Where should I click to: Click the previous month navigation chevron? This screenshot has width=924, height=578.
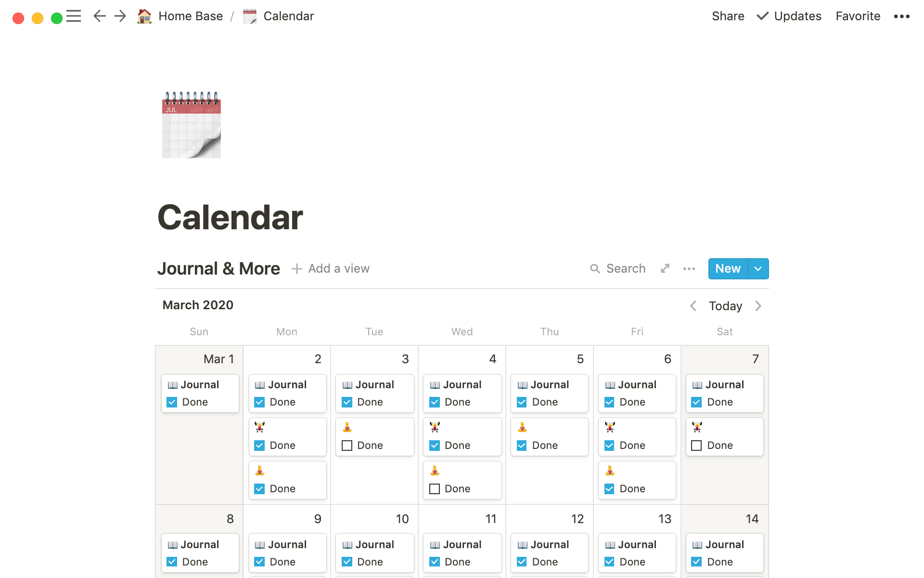(694, 306)
